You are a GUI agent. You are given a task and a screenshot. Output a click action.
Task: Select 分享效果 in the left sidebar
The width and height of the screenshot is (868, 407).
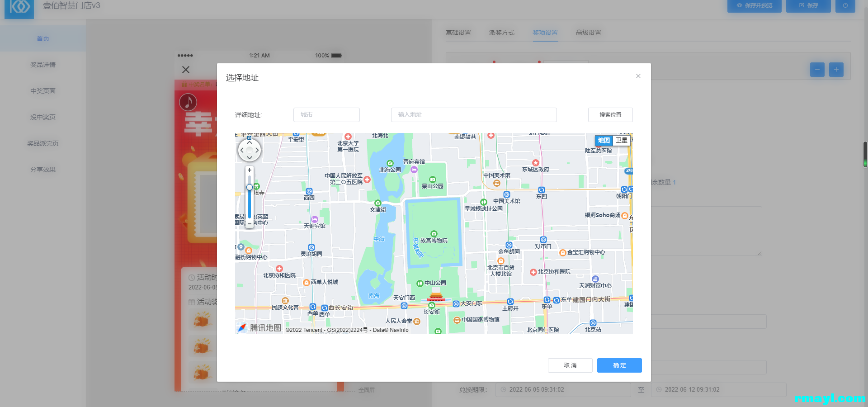43,170
